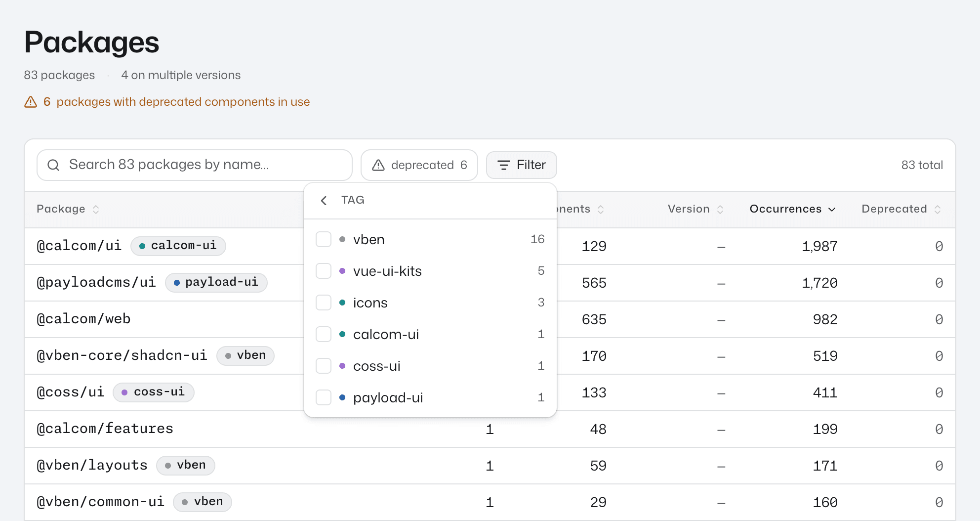Click the back chevron in TAG menu
Viewport: 980px width, 521px height.
324,200
